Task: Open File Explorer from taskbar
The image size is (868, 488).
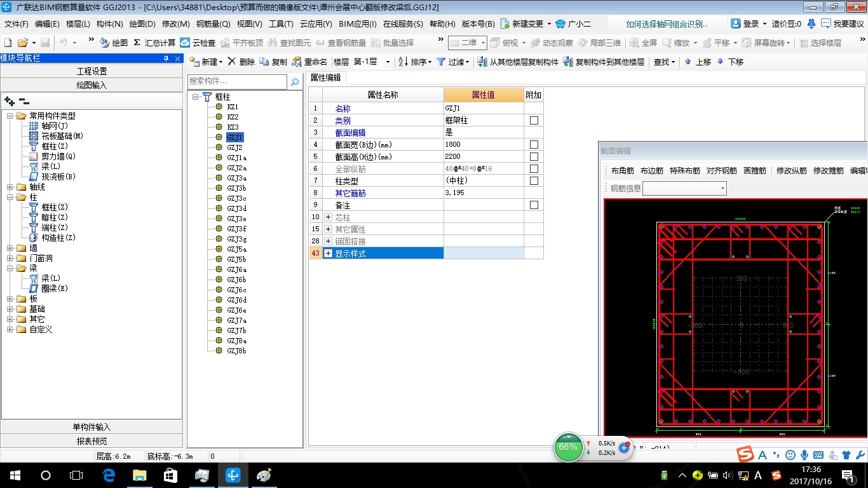Action: pyautogui.click(x=139, y=475)
